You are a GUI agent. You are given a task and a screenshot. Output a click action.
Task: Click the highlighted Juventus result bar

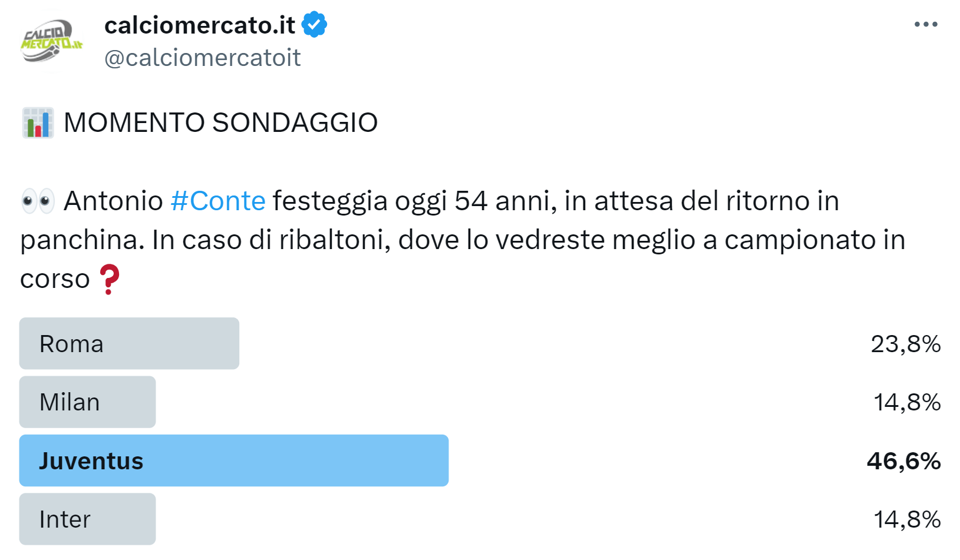click(x=235, y=460)
